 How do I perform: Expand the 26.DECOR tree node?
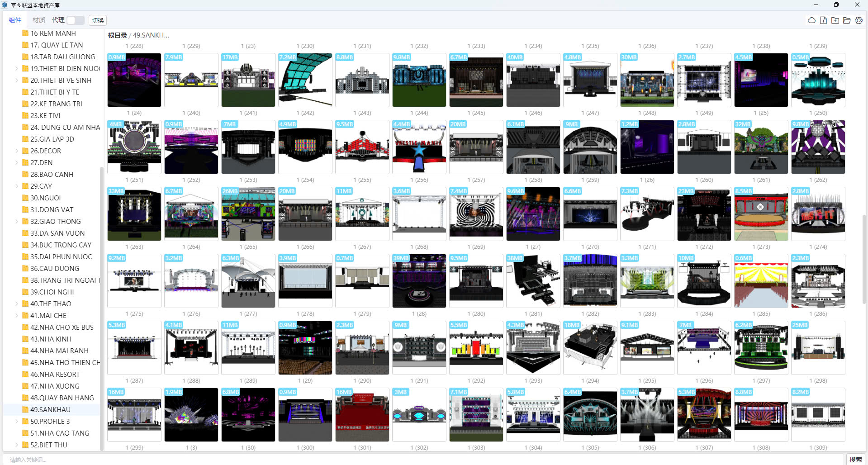(17, 151)
